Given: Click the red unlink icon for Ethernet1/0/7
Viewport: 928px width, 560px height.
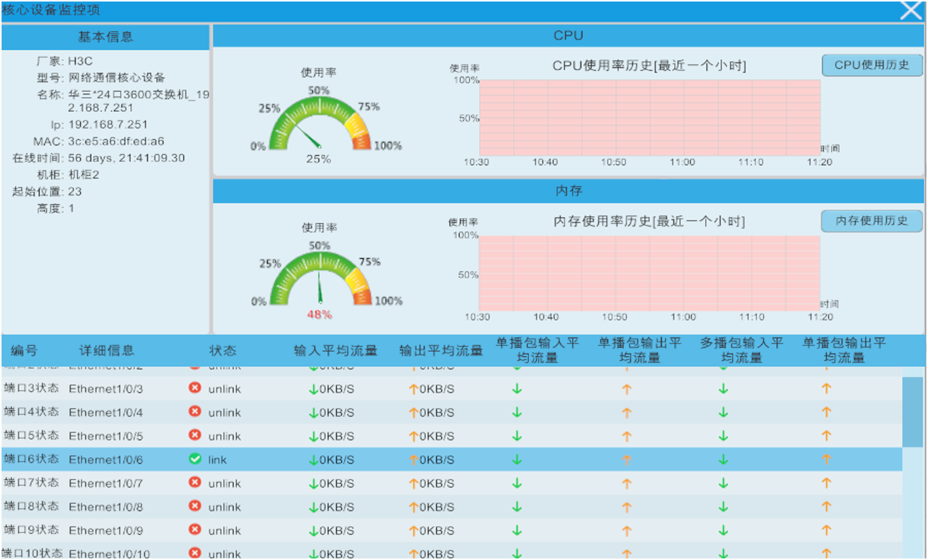Looking at the screenshot, I should [195, 482].
